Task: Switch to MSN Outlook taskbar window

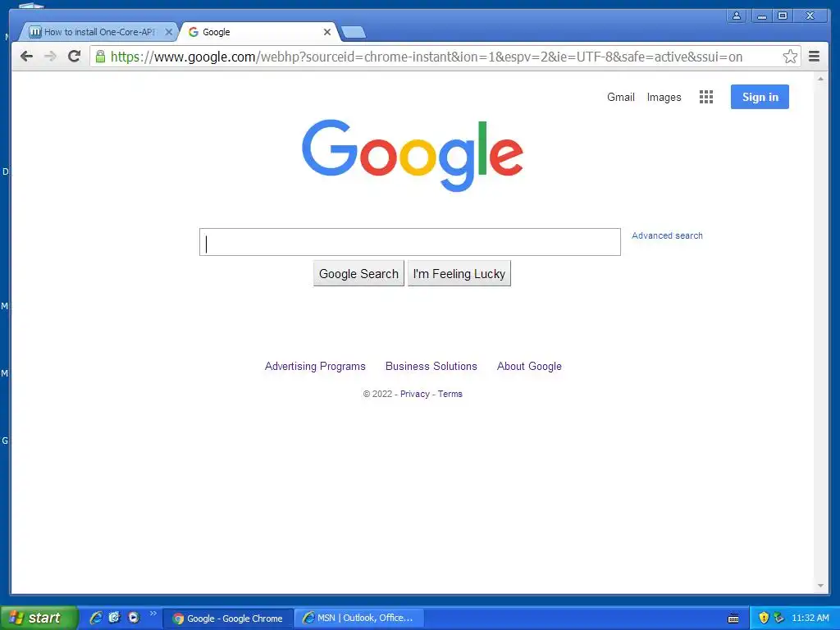Action: (x=359, y=619)
